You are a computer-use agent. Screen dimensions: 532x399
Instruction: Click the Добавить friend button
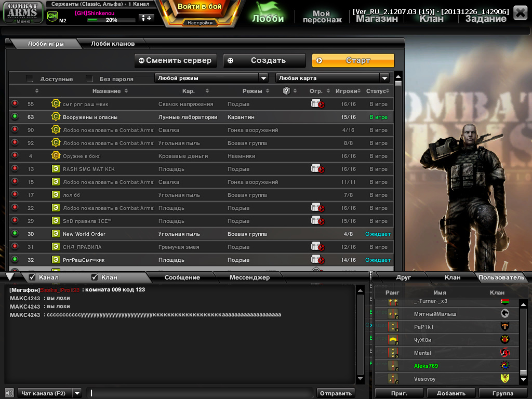451,393
